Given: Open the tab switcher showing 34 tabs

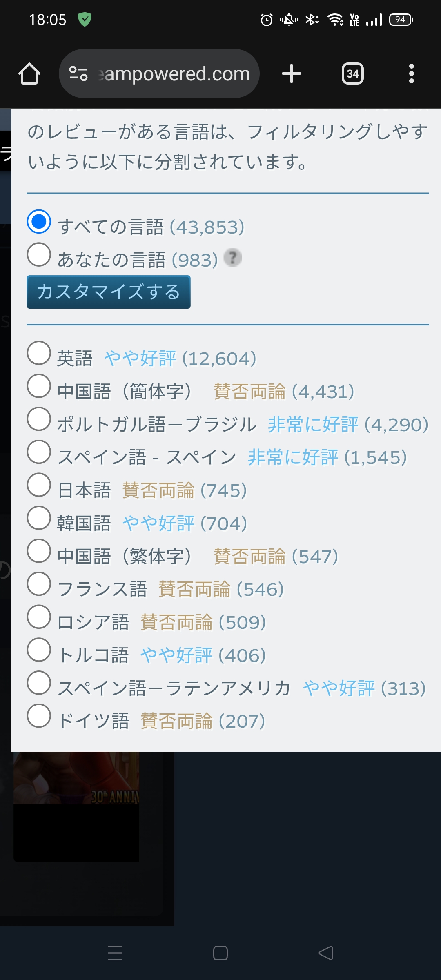Looking at the screenshot, I should click(x=352, y=74).
